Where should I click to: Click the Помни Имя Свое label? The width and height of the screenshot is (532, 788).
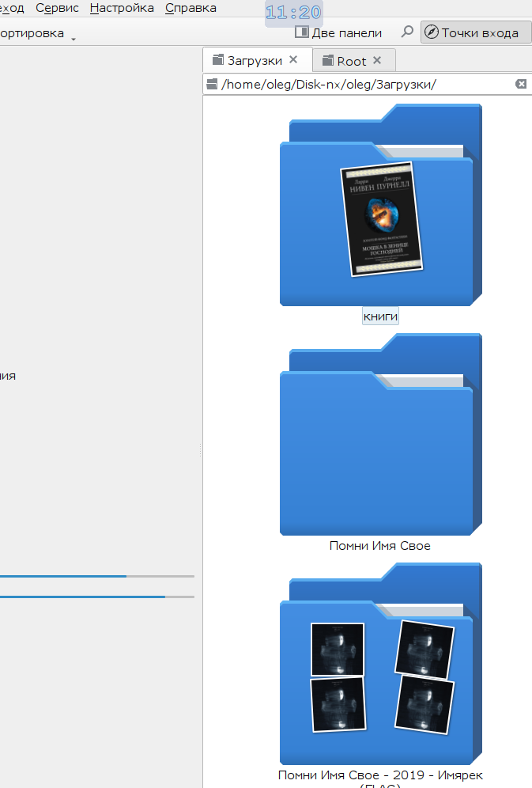pos(380,546)
